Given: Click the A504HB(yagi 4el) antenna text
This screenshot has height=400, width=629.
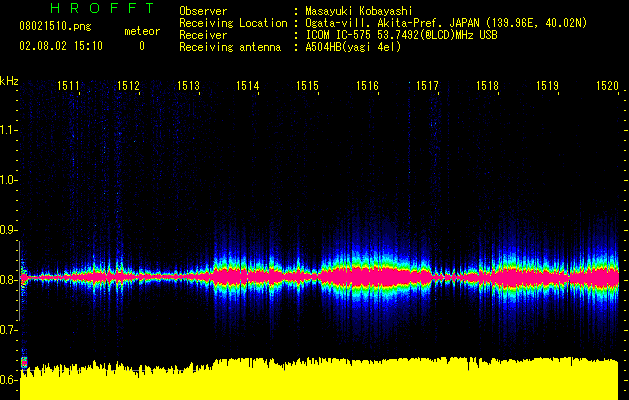Looking at the screenshot, I should [x=353, y=47].
